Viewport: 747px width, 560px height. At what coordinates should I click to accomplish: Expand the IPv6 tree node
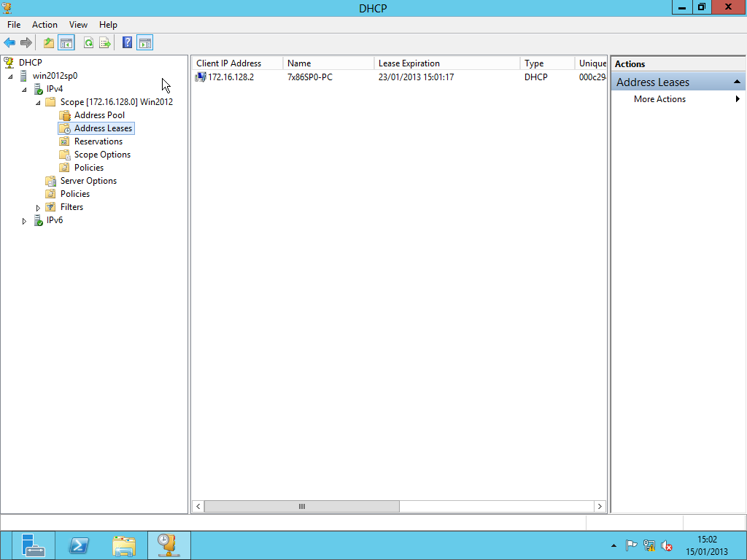click(x=25, y=221)
